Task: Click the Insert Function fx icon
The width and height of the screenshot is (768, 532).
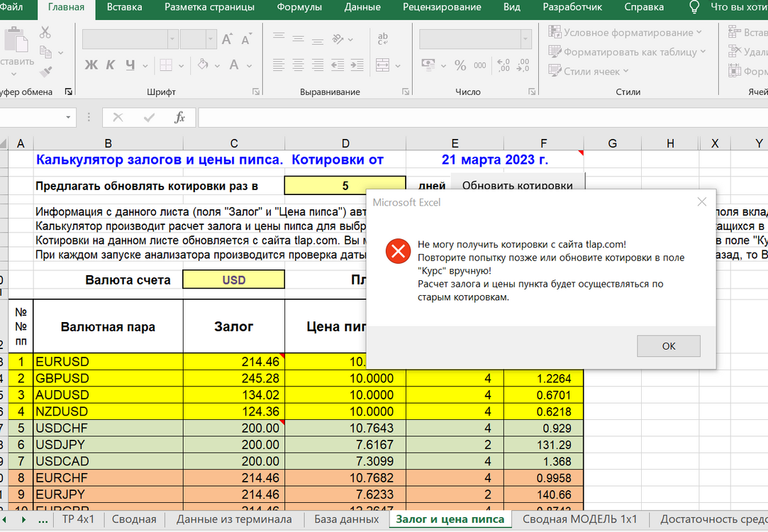Action: tap(179, 118)
